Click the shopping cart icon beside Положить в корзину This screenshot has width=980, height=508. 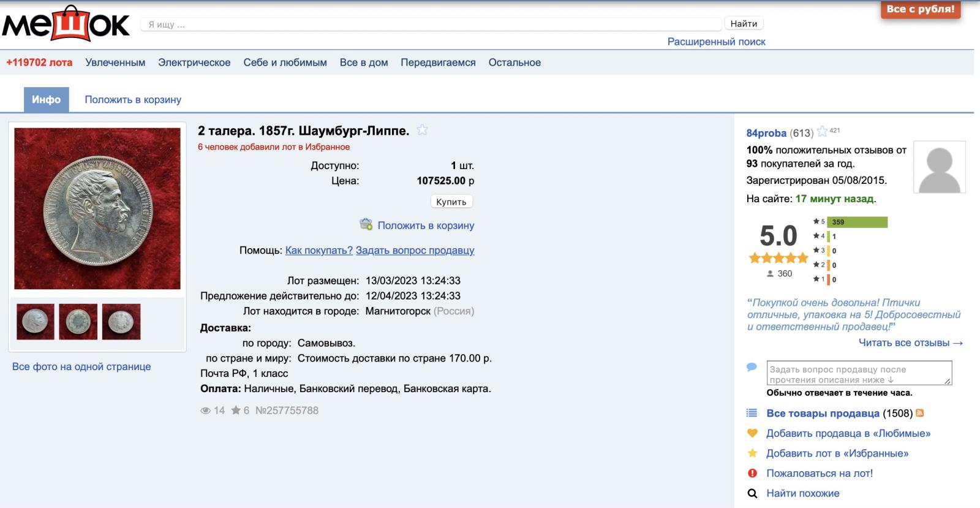pyautogui.click(x=366, y=224)
